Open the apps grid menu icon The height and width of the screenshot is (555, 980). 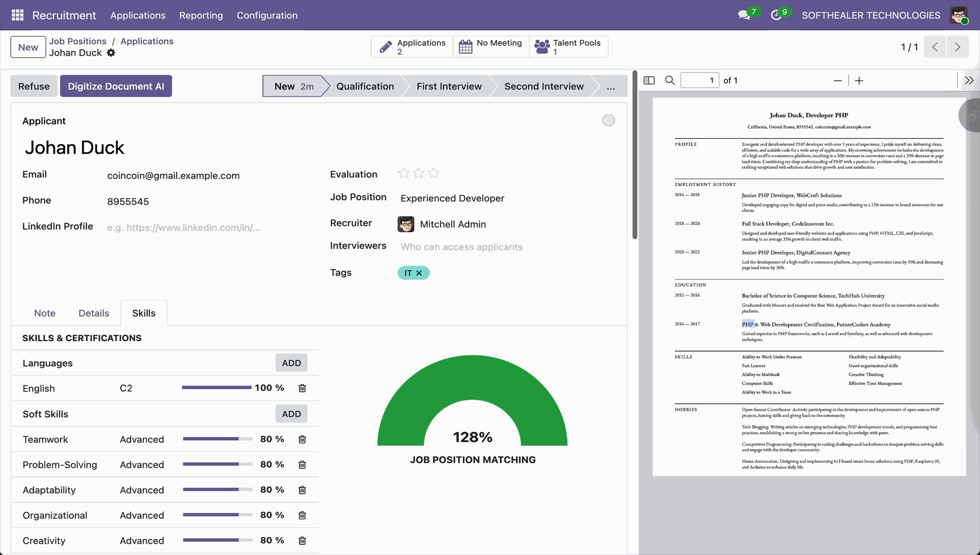pyautogui.click(x=17, y=15)
